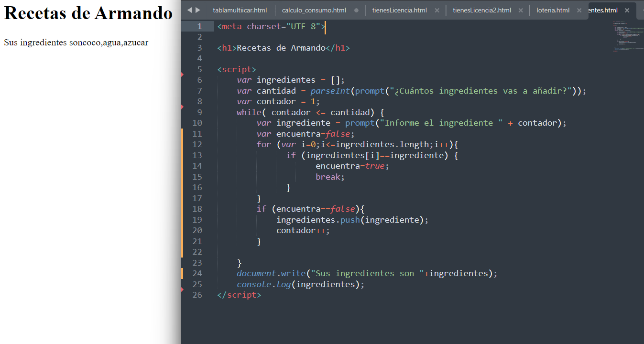Click line number 5 in the gutter
This screenshot has width=644, height=344.
199,69
